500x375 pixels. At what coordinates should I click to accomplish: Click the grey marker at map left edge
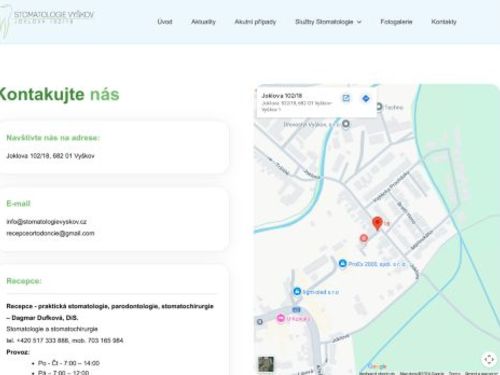(260, 322)
